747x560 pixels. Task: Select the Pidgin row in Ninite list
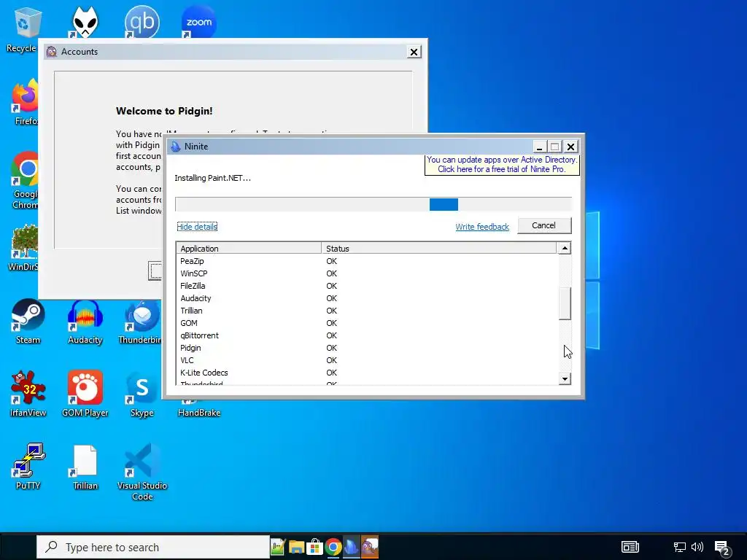tap(366, 348)
